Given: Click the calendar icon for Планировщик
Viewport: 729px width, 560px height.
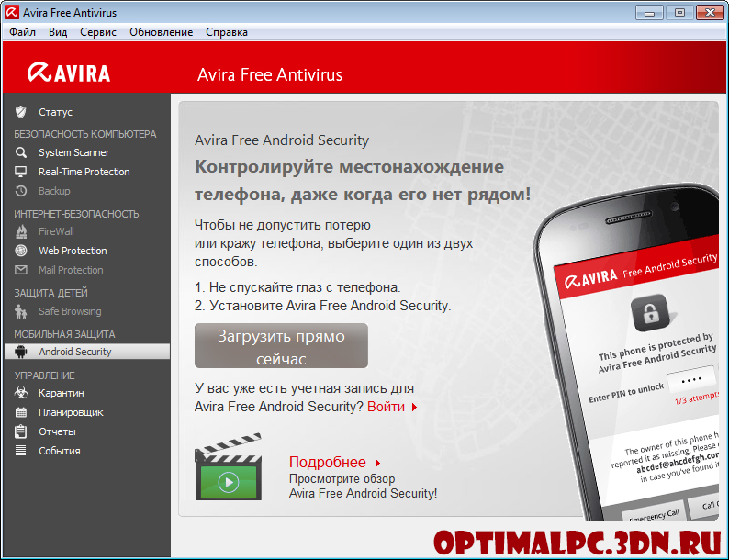Looking at the screenshot, I should 21,412.
